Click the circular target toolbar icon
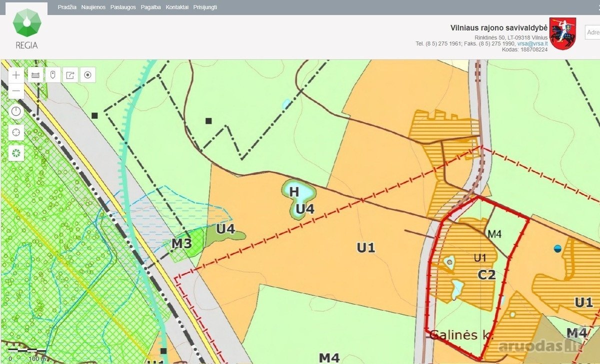Image resolution: width=600 pixels, height=364 pixels. click(88, 75)
